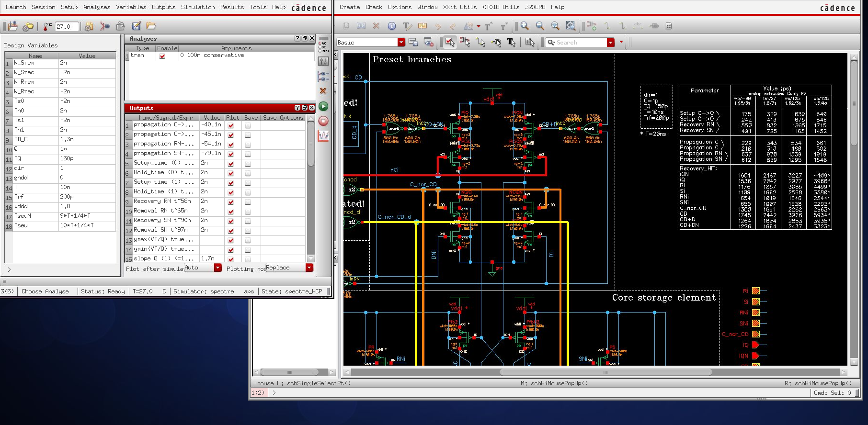
Task: Click the red Stop Simulation icon
Action: click(323, 121)
